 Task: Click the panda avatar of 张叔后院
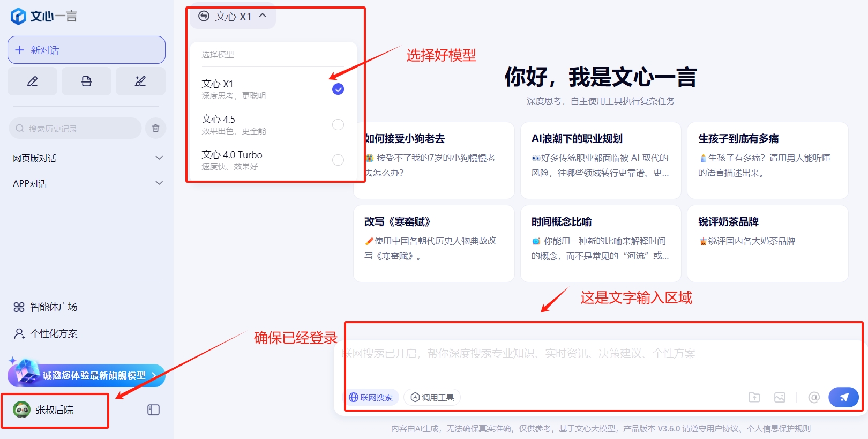coord(21,410)
